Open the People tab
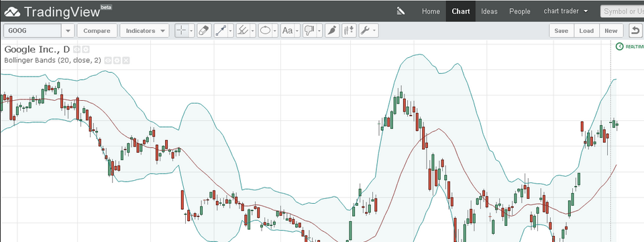 point(520,11)
